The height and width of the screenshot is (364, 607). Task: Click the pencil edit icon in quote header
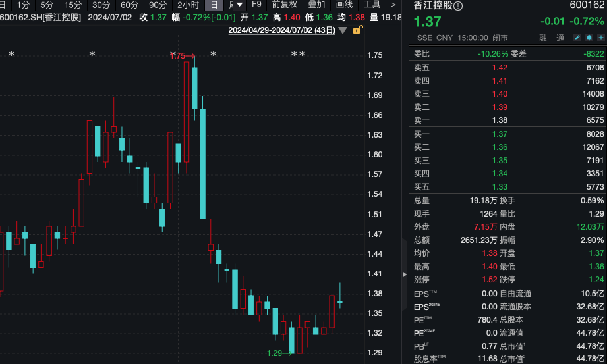pos(579,38)
